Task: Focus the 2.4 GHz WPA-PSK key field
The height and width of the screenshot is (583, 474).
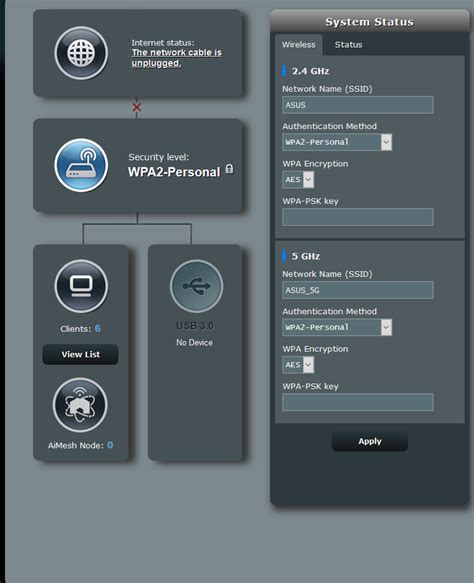Action: coord(358,217)
